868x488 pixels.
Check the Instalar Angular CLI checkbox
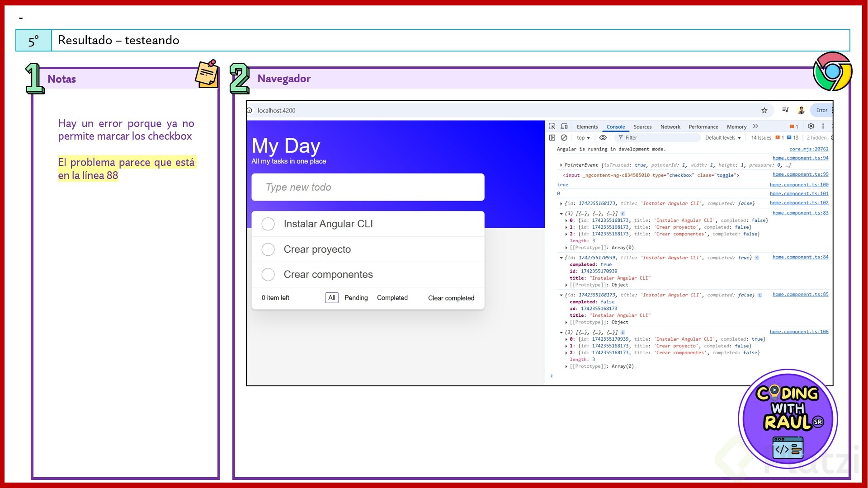pyautogui.click(x=268, y=224)
